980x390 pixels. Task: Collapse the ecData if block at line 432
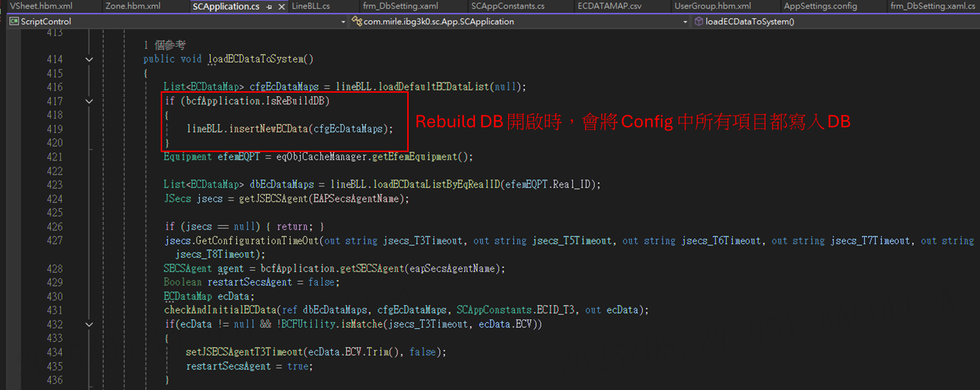pyautogui.click(x=89, y=324)
